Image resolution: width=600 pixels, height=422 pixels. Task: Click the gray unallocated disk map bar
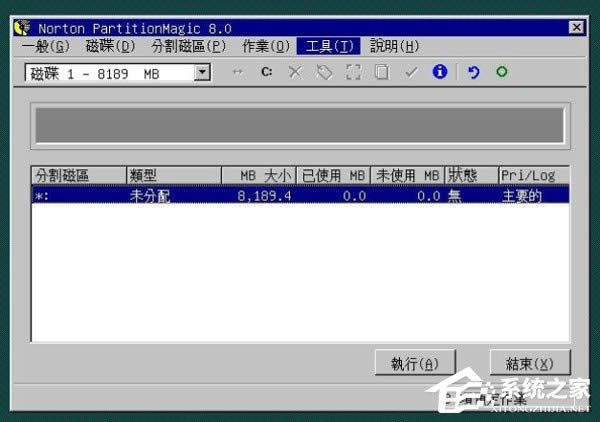[300, 127]
